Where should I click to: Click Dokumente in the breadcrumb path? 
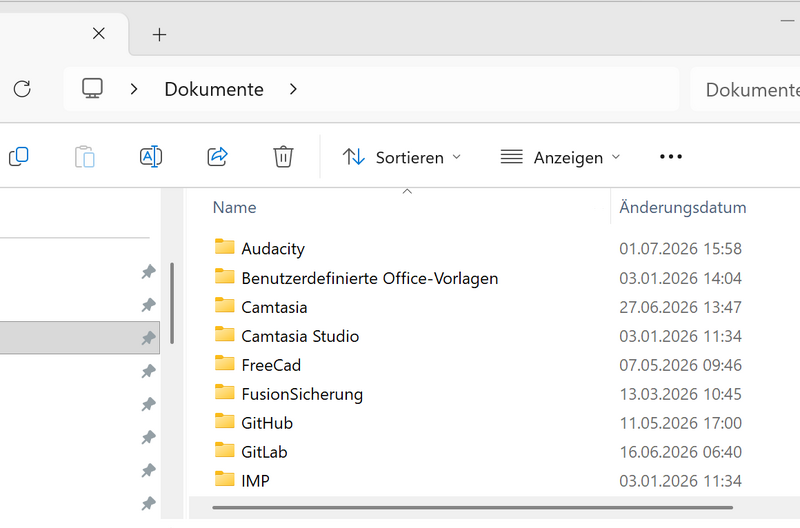click(214, 89)
